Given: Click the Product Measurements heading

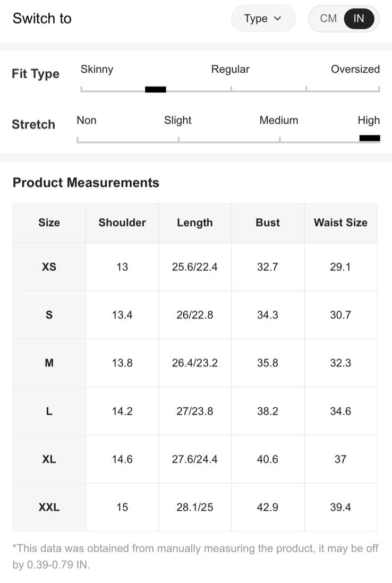Looking at the screenshot, I should 86,183.
